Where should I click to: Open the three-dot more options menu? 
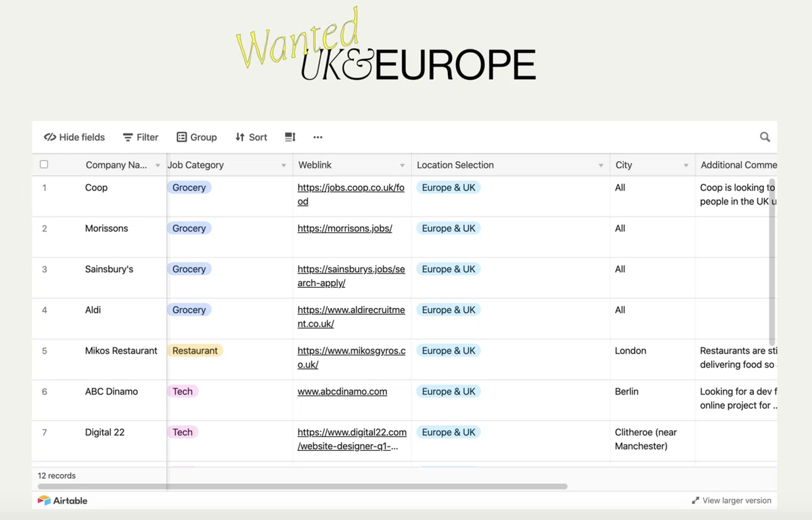coord(318,137)
